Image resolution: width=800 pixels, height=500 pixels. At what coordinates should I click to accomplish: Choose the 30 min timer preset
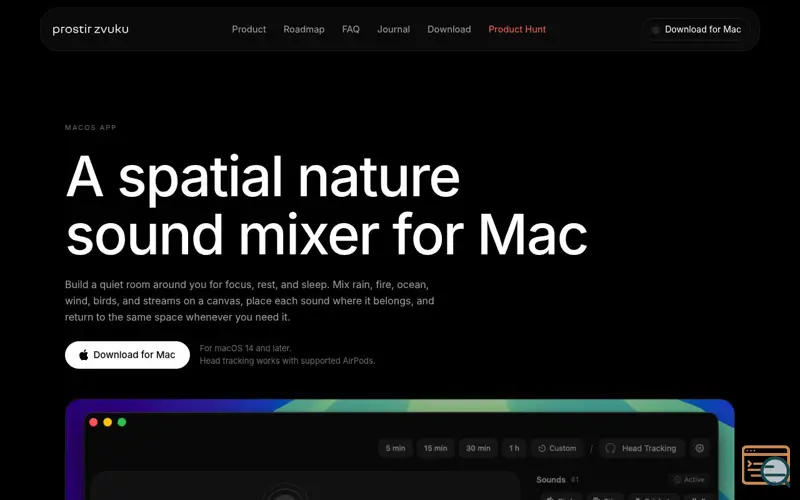click(478, 448)
